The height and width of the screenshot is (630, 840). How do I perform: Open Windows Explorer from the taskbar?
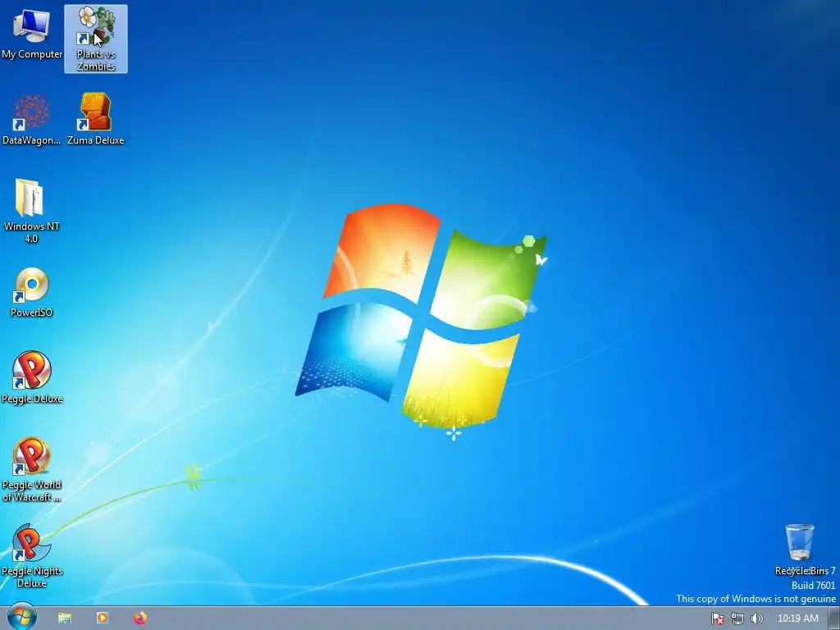tap(65, 619)
